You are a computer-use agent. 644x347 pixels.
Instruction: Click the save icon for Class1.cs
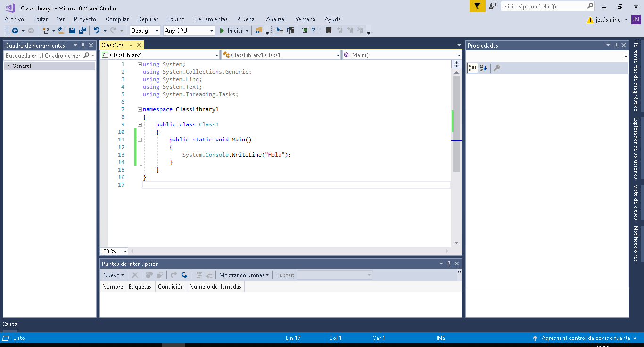click(x=72, y=30)
